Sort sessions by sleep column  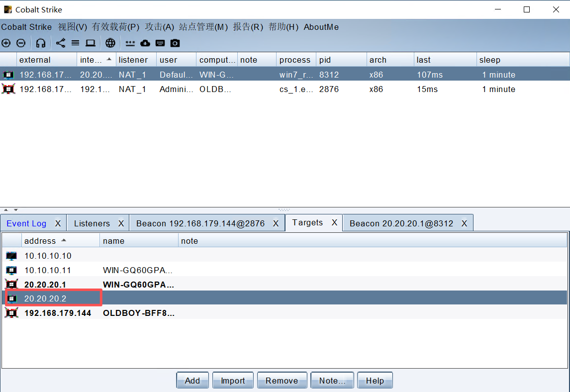523,60
